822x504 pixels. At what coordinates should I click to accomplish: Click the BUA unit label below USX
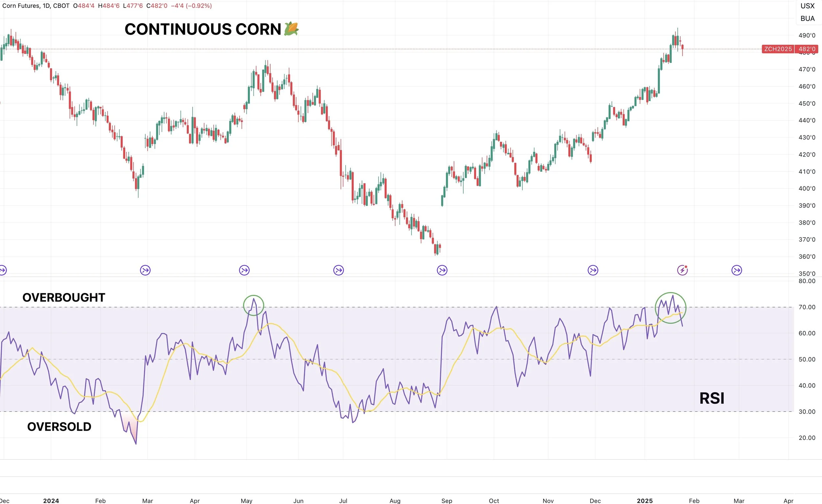[x=807, y=19]
